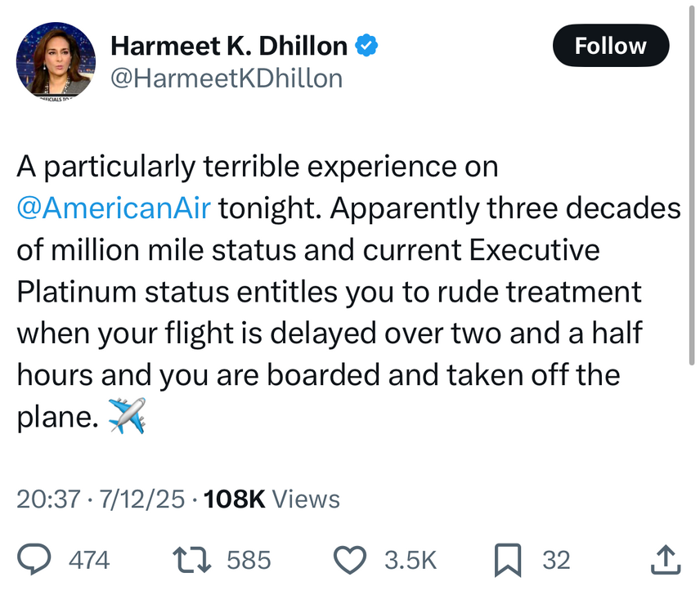
Task: Bookmark this tweet with bookmark icon
Action: pyautogui.click(x=509, y=560)
